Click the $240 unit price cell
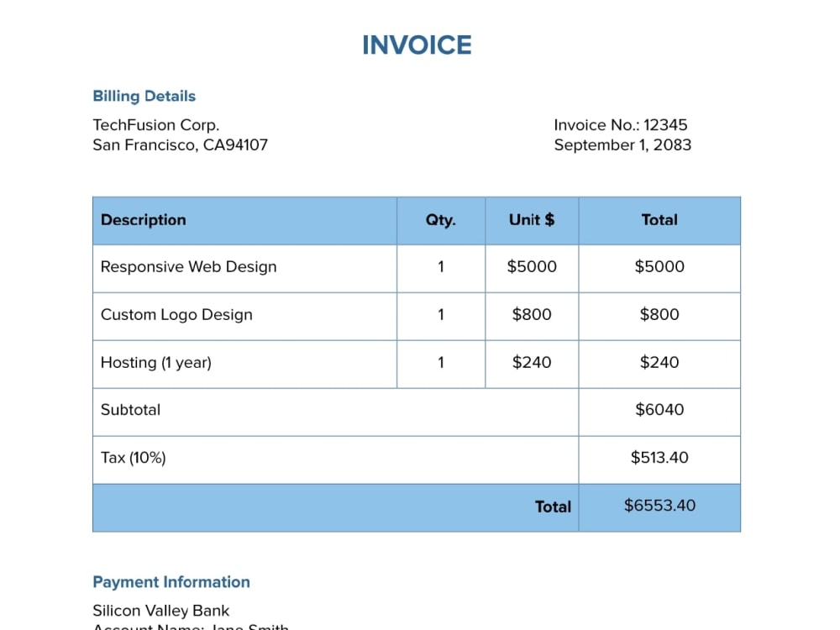This screenshot has width=840, height=630. (532, 363)
